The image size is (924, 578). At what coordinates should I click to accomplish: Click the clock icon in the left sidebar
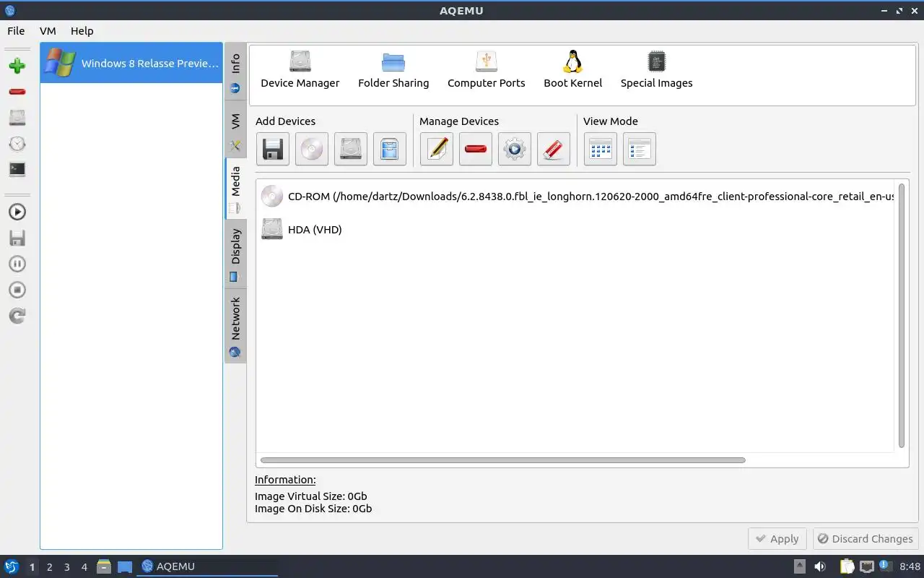coord(17,144)
